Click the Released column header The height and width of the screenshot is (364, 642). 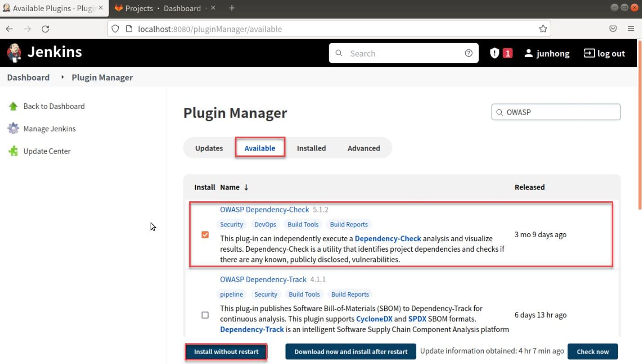pos(530,187)
